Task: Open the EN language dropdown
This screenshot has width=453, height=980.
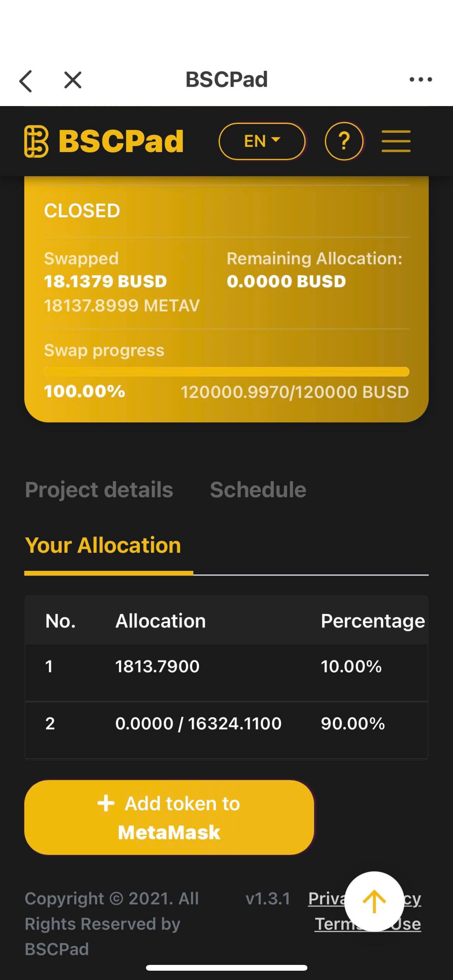Action: point(262,141)
